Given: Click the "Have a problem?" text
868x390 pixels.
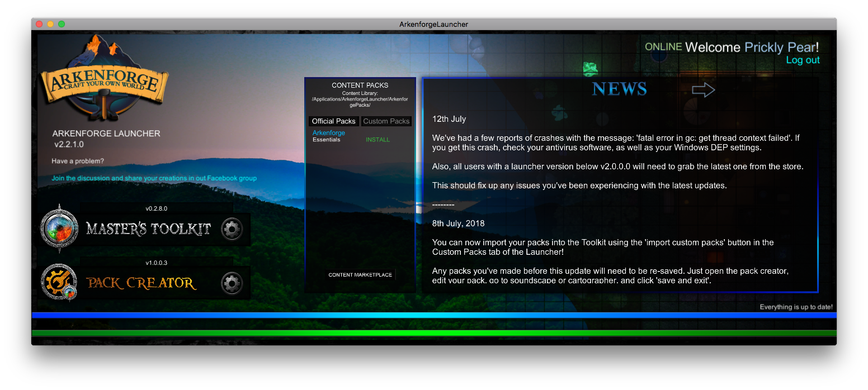Looking at the screenshot, I should [x=78, y=161].
